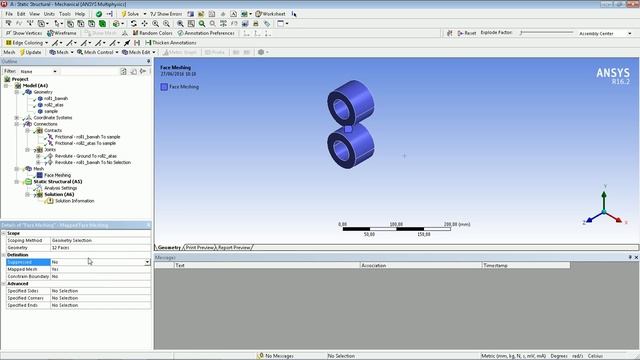Open the File menu
Screen dimensions: 640x360
pyautogui.click(x=9, y=14)
